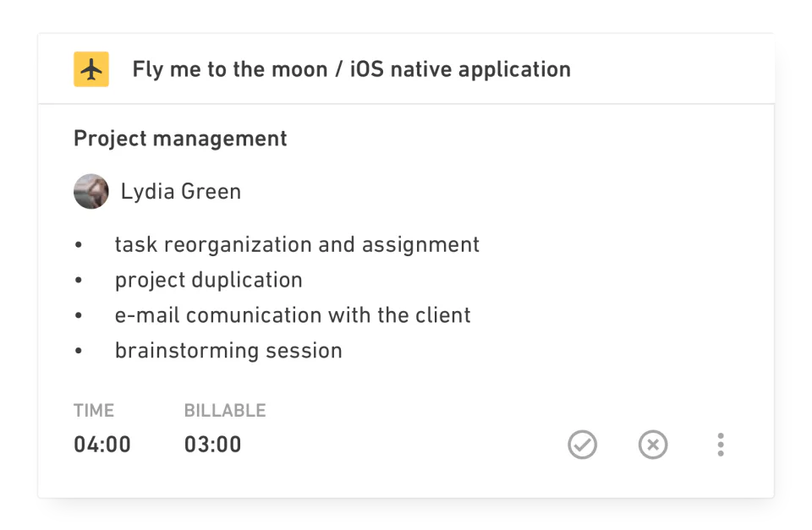Viewport: 812px width, 530px height.
Task: Click the 04:00 time value field
Action: pos(102,444)
